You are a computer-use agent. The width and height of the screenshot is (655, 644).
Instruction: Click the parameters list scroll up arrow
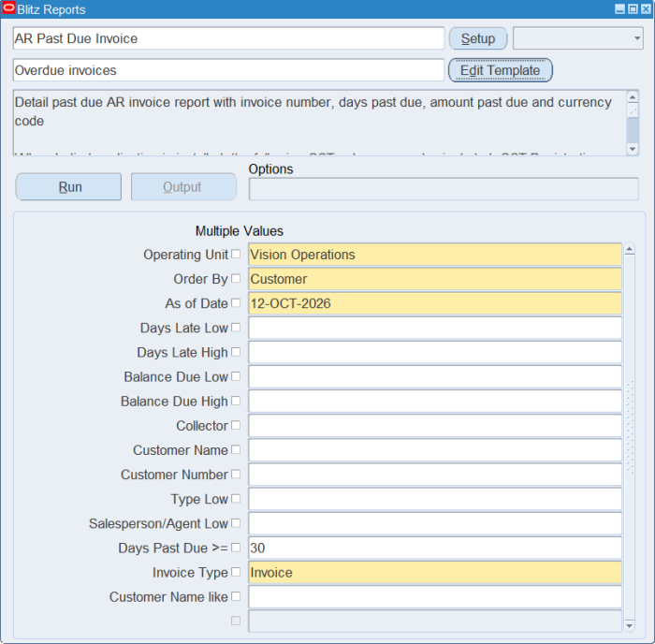(630, 250)
